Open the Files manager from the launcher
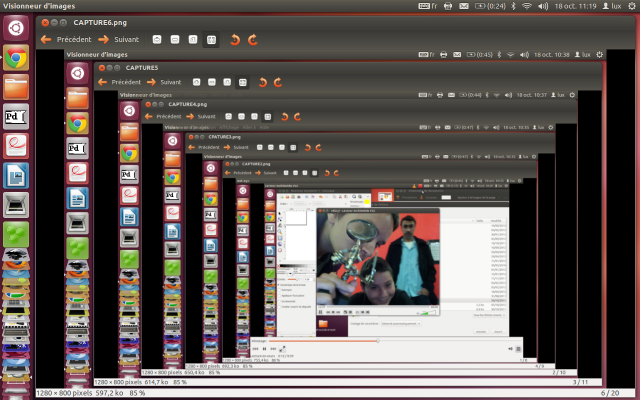Screen dimensions: 640x400 coord(16,87)
